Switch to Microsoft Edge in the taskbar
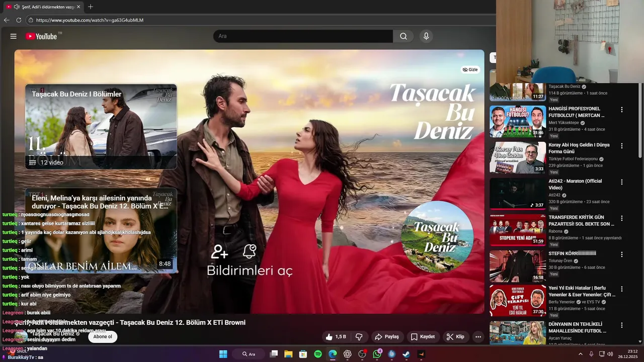The image size is (644, 362). pos(333,354)
